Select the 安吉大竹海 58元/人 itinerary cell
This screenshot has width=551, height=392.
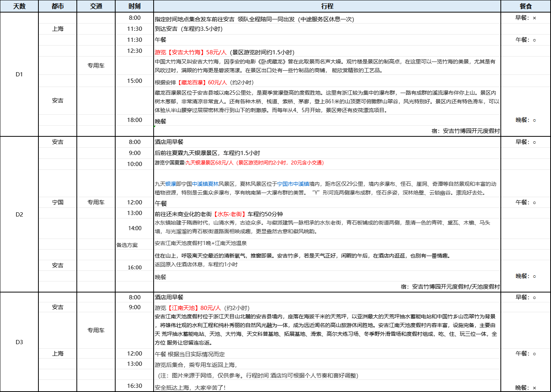(224, 52)
